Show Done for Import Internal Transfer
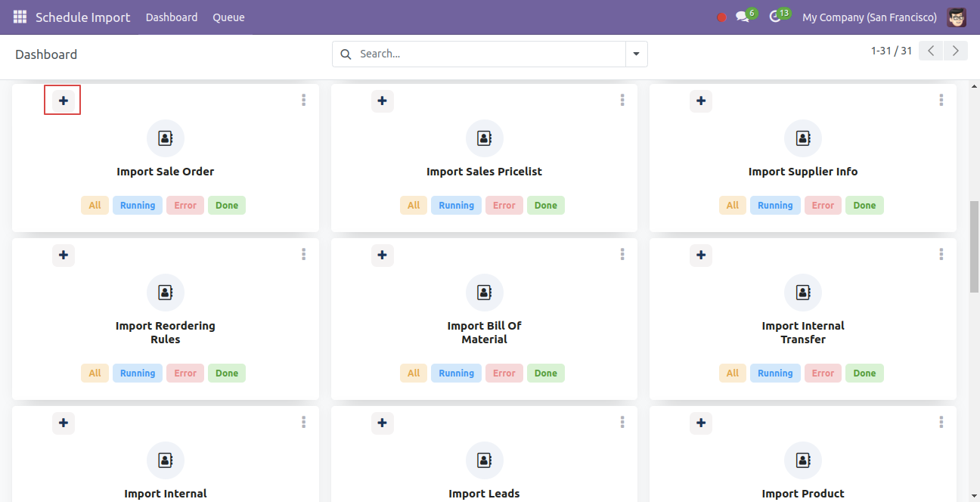This screenshot has width=980, height=502. click(x=864, y=373)
